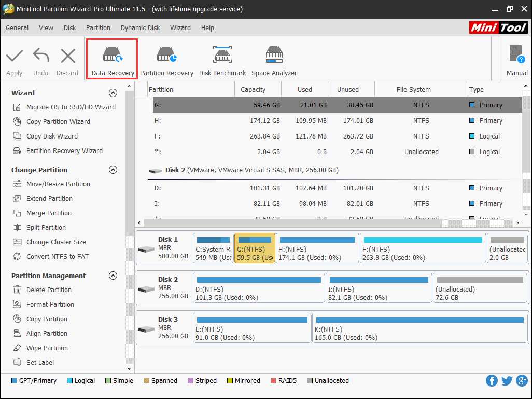Select F:(NTFS) 263.8 GB block
This screenshot has height=399, width=532.
point(423,248)
